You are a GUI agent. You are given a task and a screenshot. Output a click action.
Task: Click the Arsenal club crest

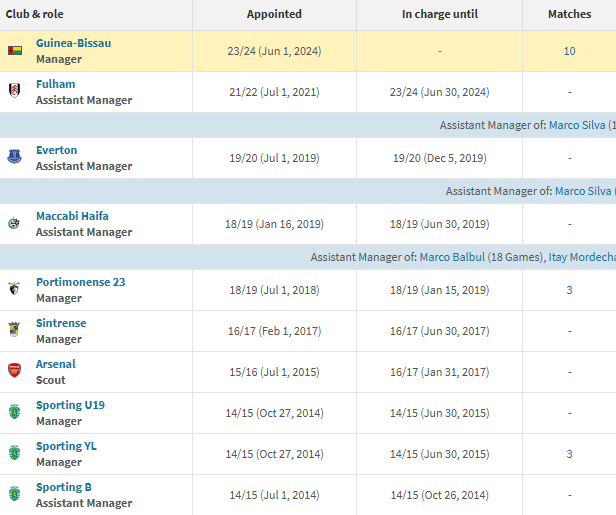coord(15,371)
